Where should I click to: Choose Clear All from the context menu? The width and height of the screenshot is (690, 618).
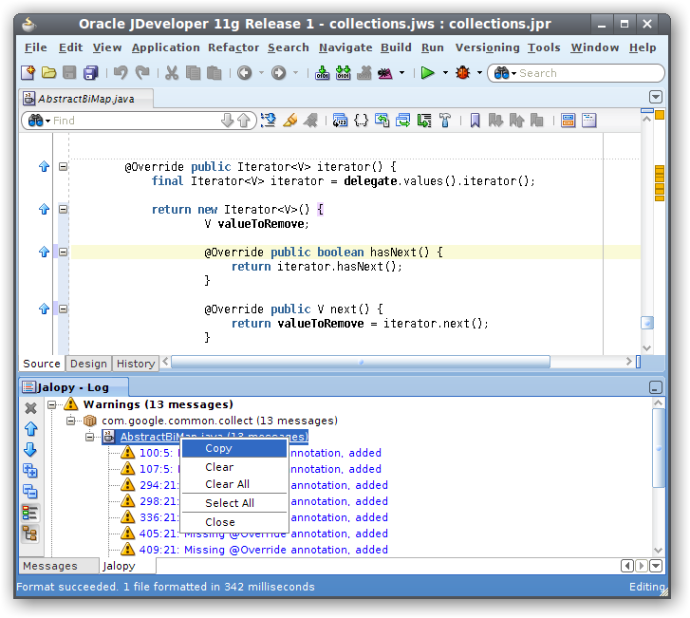click(234, 484)
